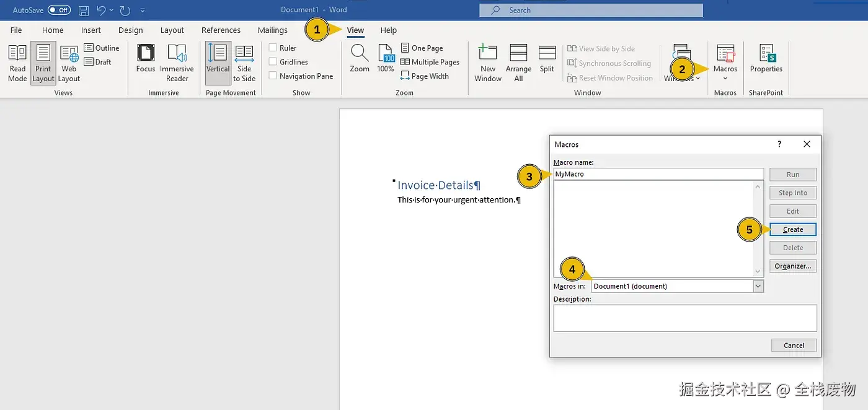Click Synchronous Scrolling
This screenshot has height=410, width=868.
point(609,63)
